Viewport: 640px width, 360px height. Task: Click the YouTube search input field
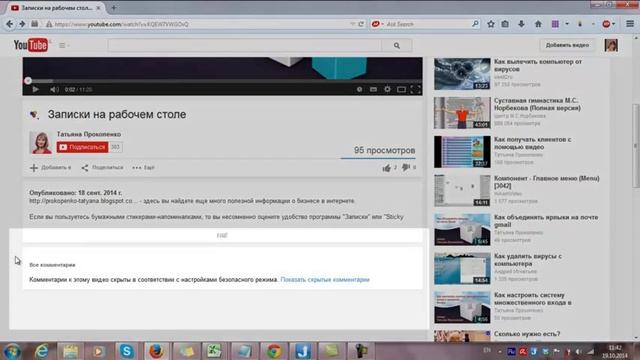click(244, 45)
